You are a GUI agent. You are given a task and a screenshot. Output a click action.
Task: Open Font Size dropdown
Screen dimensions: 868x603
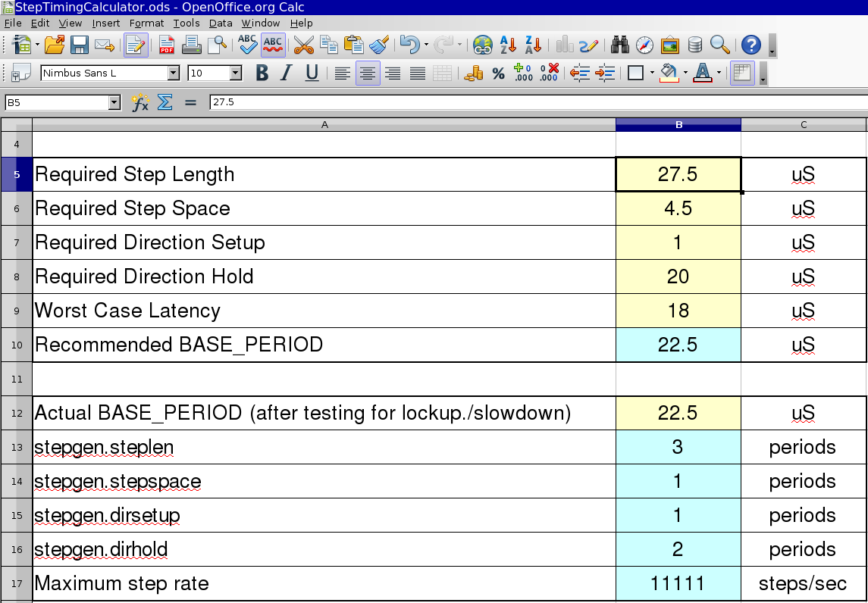[236, 73]
